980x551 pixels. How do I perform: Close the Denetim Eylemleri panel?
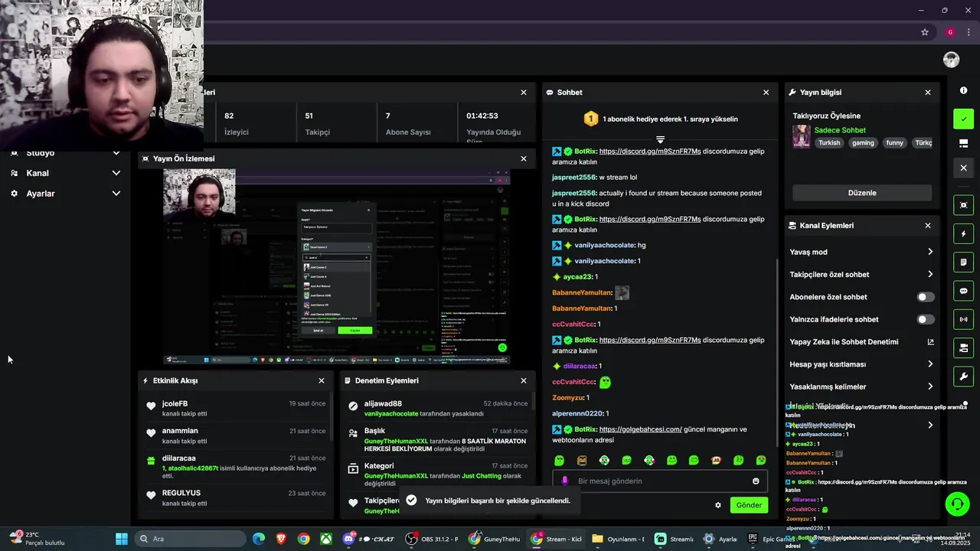tap(524, 380)
